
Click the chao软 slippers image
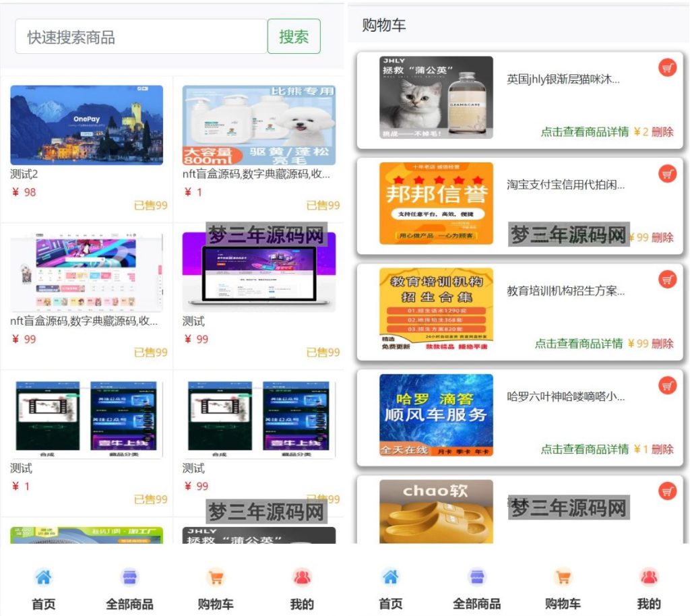click(x=436, y=512)
